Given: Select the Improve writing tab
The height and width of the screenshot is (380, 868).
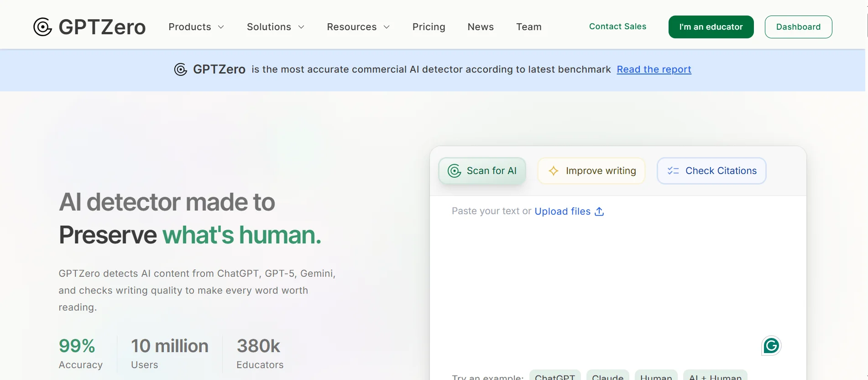Looking at the screenshot, I should (591, 171).
